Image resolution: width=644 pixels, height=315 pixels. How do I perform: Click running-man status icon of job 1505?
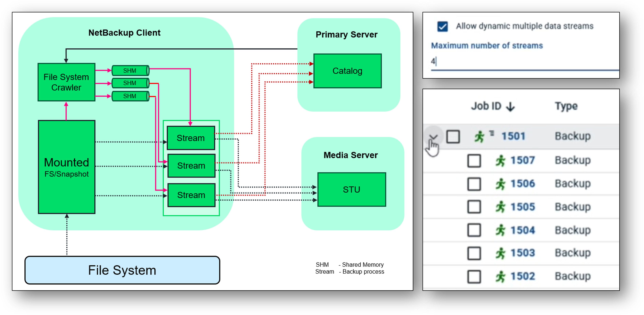(x=500, y=207)
